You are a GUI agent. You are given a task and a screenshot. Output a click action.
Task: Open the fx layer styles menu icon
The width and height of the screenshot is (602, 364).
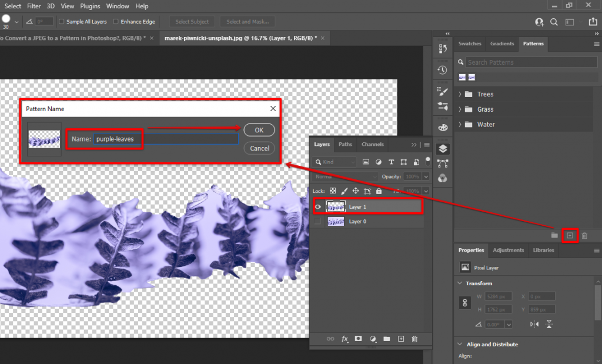click(345, 339)
